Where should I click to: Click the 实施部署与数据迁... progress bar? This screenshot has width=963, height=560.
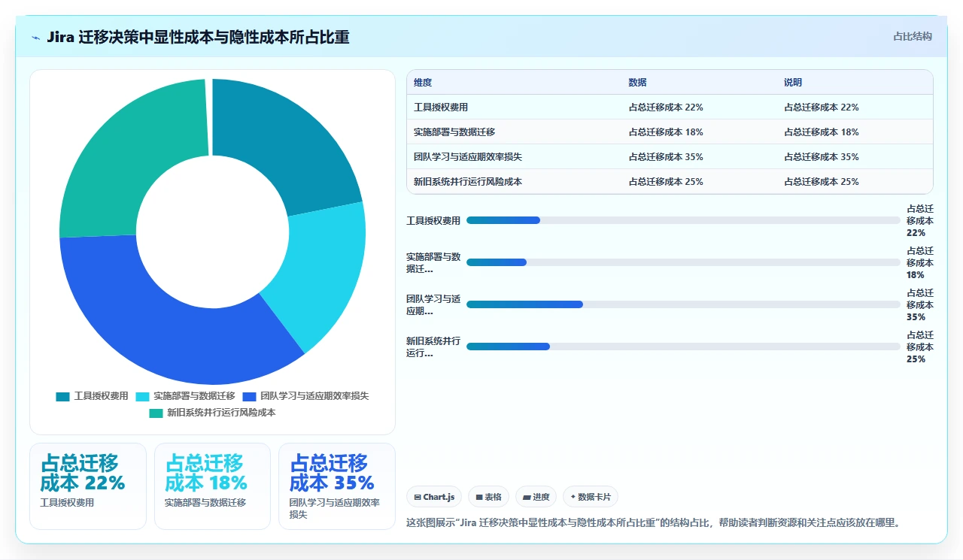pos(683,262)
